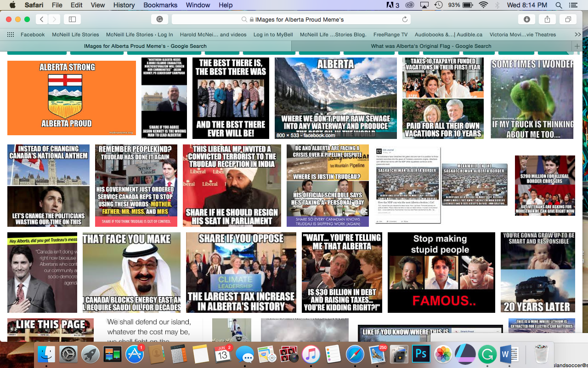Open 'That face you make' Saudi meme
This screenshot has height=368, width=588.
tap(132, 272)
